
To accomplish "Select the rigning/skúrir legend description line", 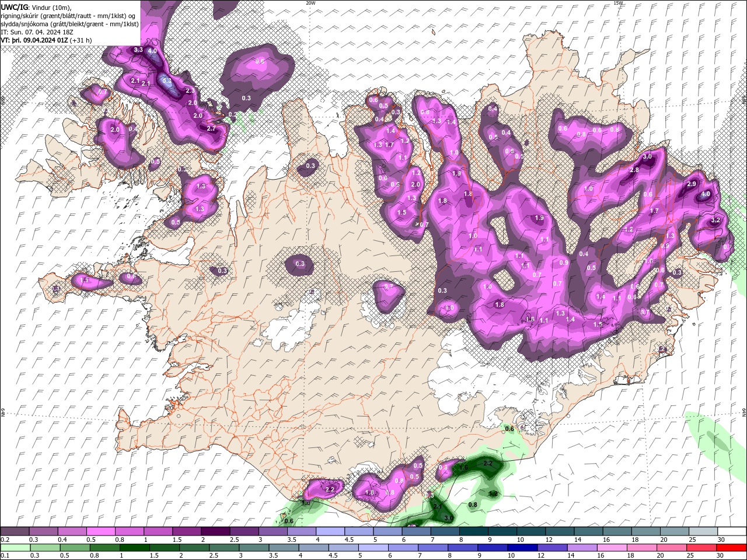I will (69, 16).
